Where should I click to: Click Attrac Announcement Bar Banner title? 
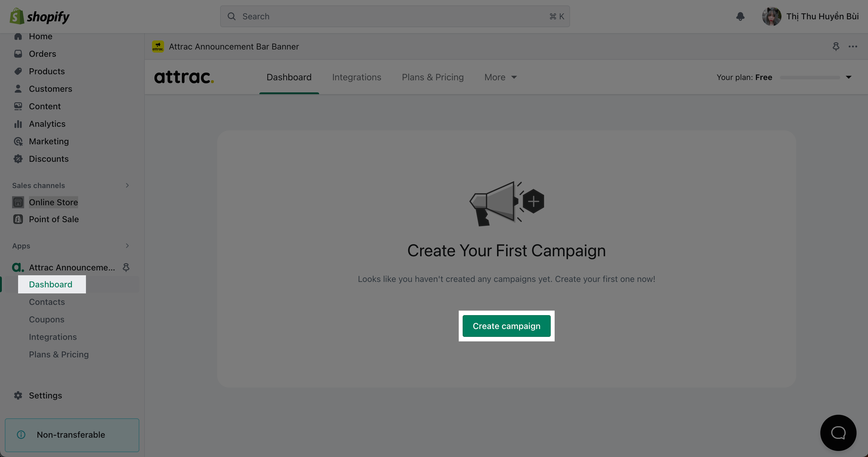(234, 46)
